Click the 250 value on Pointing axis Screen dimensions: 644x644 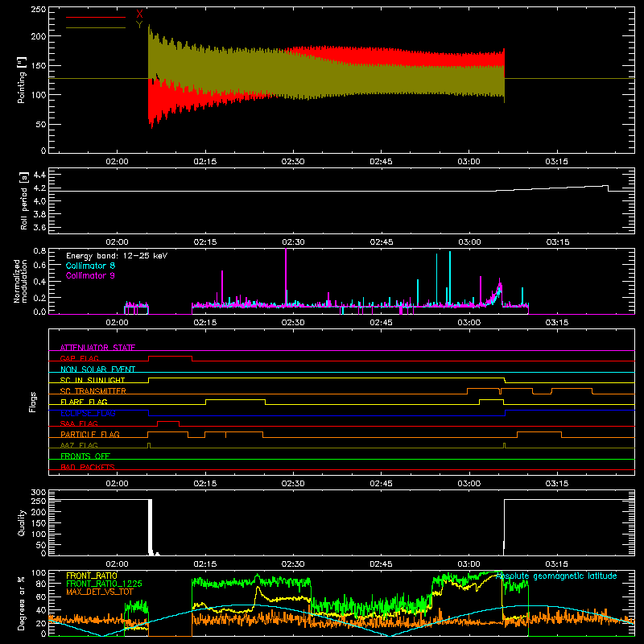(38, 10)
